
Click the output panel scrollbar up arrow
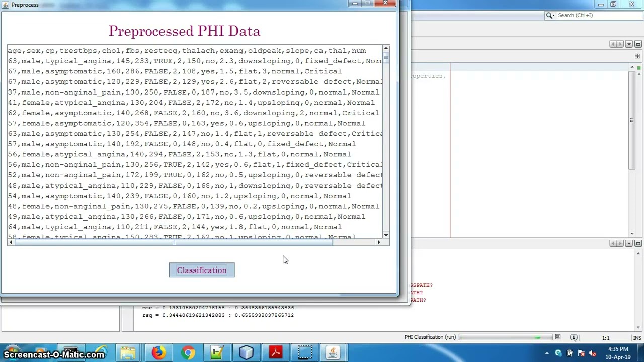pyautogui.click(x=638, y=252)
